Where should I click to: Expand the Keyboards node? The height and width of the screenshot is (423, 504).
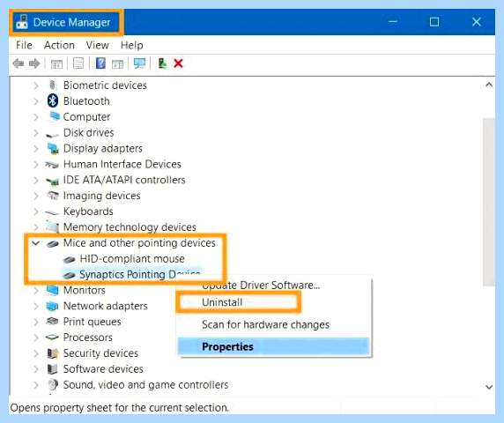pos(36,211)
